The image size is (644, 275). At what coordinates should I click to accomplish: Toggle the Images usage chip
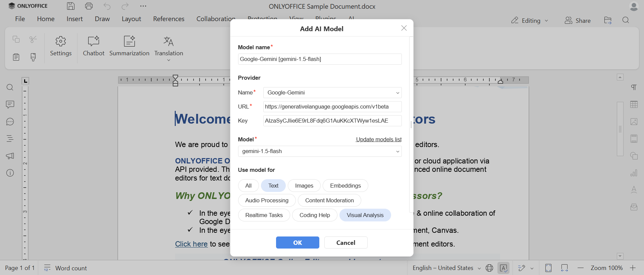[304, 186]
